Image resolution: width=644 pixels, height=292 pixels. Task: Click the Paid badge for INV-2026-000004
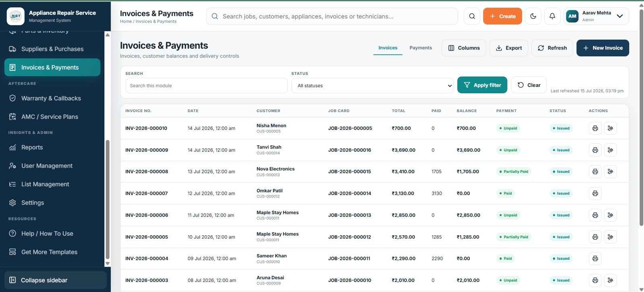506,259
